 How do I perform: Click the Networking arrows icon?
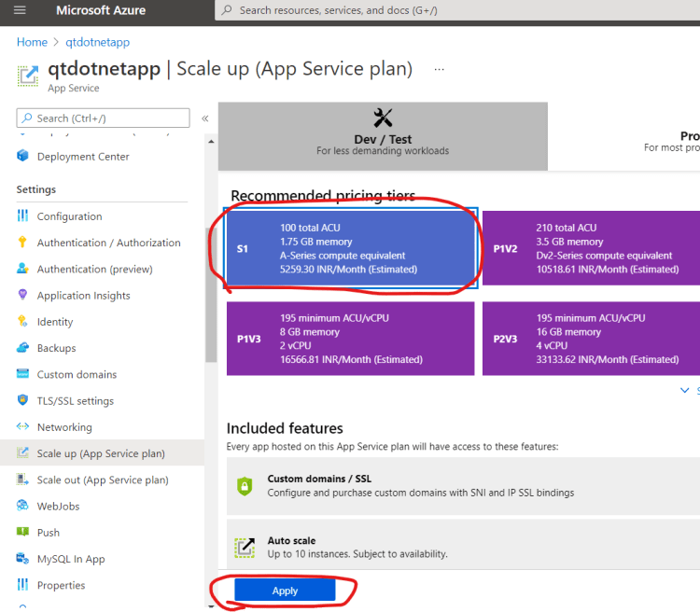[22, 426]
